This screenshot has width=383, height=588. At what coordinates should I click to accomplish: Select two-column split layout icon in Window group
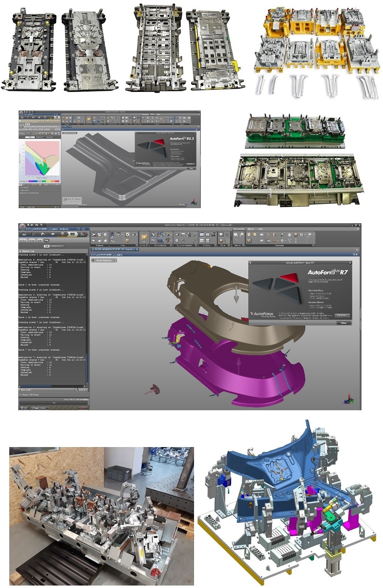click(x=208, y=235)
